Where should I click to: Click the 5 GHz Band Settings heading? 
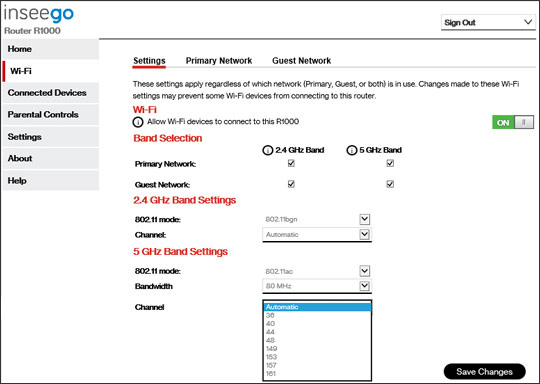180,251
